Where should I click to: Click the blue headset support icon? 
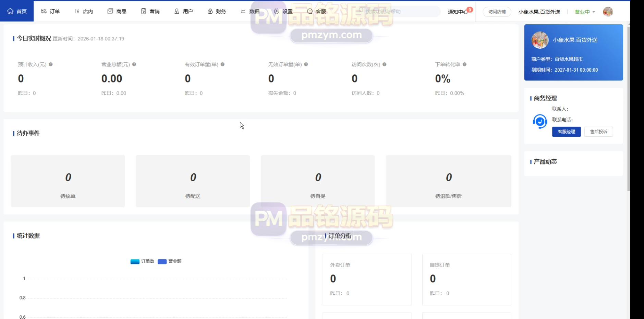point(540,121)
